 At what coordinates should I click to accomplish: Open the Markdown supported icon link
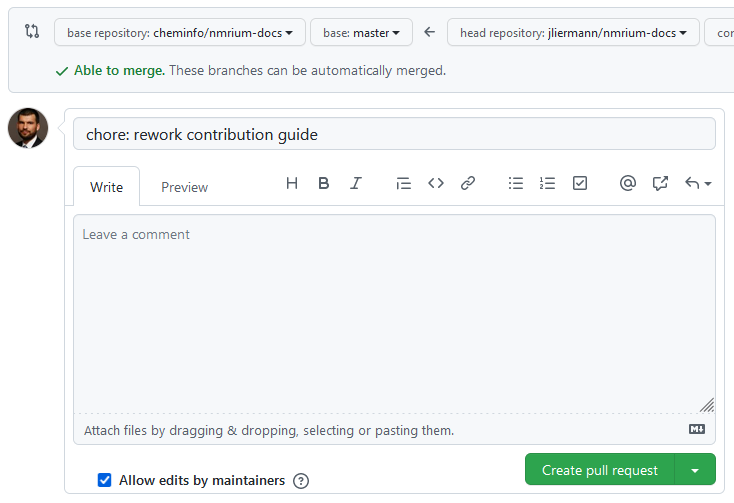pos(697,429)
